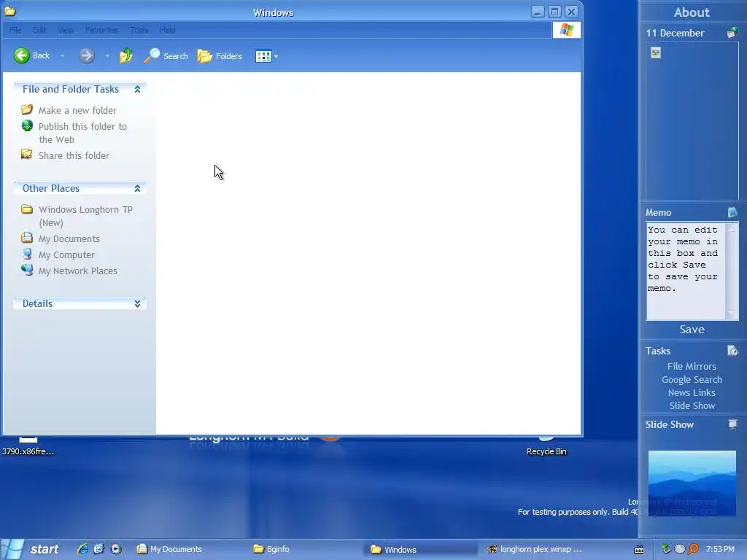Launch Outlook Express from Quick Launch
The height and width of the screenshot is (560, 747).
(98, 549)
